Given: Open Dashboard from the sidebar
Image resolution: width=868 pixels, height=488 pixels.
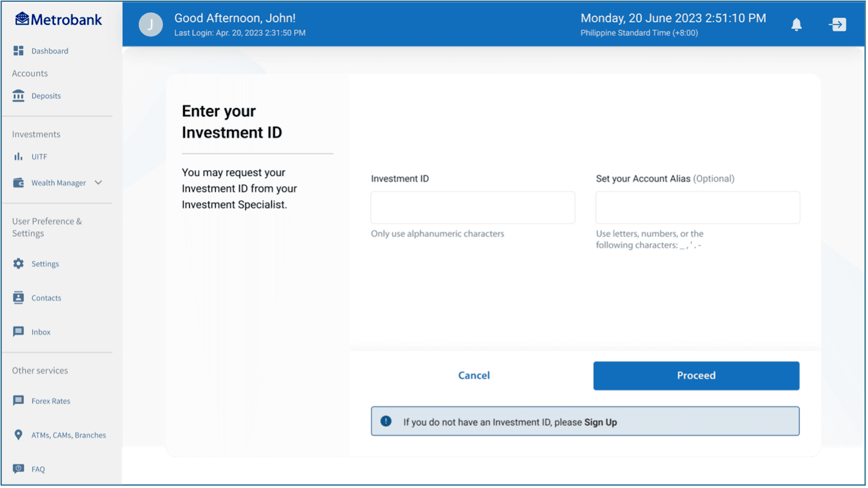Looking at the screenshot, I should pos(50,51).
